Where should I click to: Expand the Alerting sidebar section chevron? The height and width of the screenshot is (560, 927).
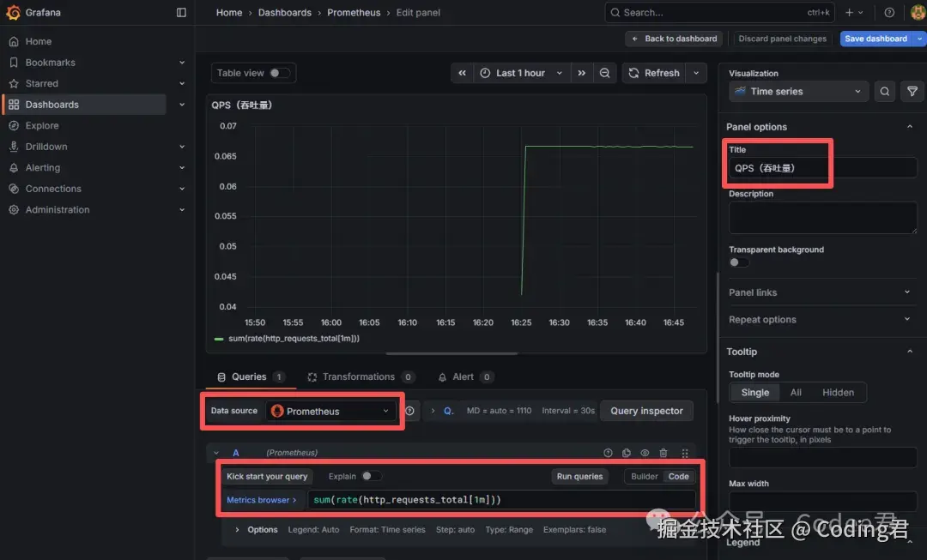click(182, 168)
